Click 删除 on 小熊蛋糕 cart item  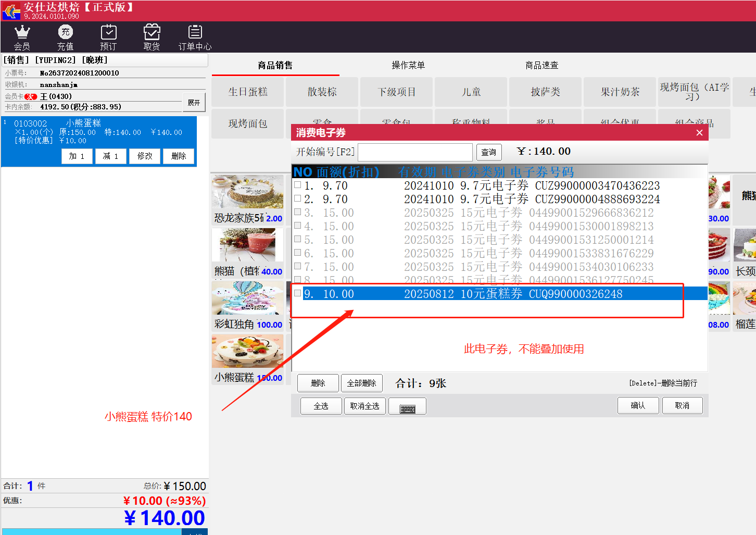(x=179, y=156)
